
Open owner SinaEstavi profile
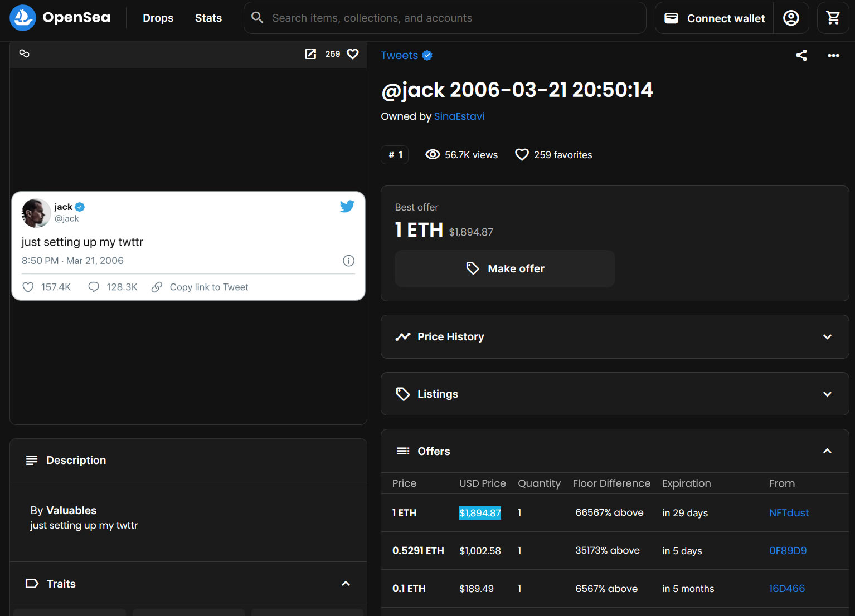[459, 116]
